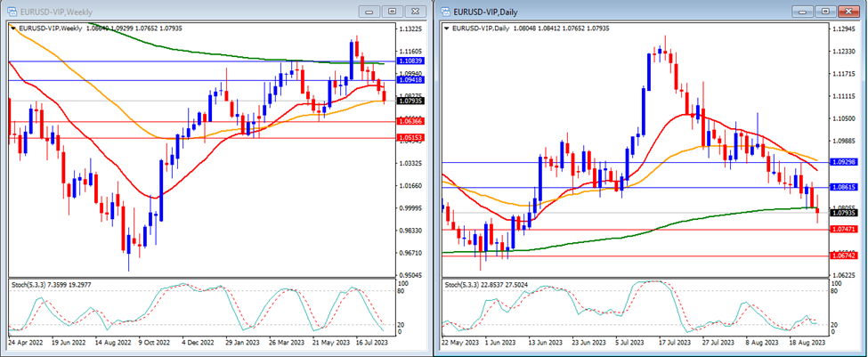868x357 pixels.
Task: Click the 19 Jun 2022 date on Weekly time axis
Action: 68,343
